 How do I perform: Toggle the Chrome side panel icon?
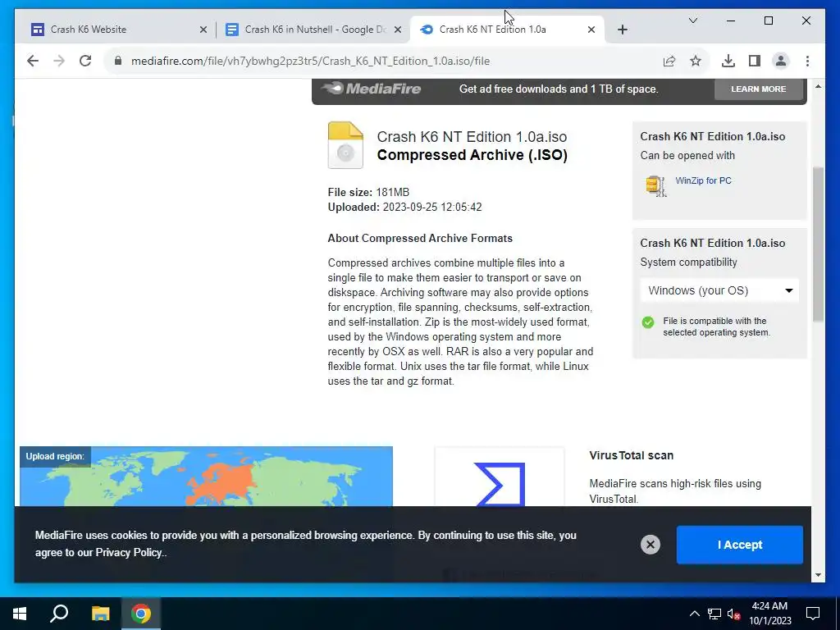[755, 61]
